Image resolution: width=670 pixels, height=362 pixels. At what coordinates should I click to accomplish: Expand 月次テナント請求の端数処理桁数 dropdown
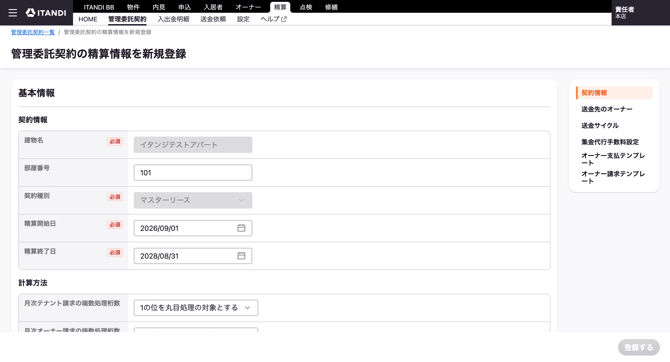(196, 308)
